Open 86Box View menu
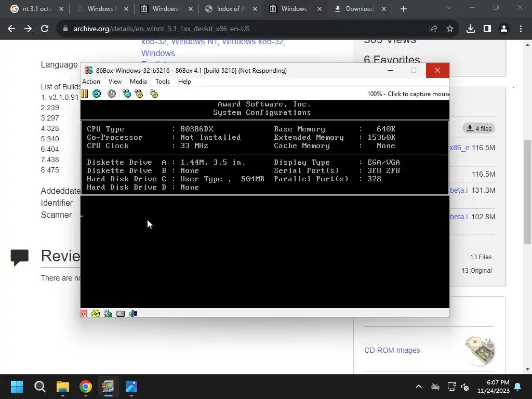 point(115,82)
